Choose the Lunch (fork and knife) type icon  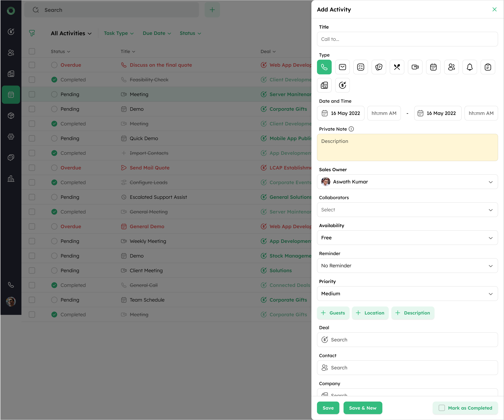pos(397,67)
